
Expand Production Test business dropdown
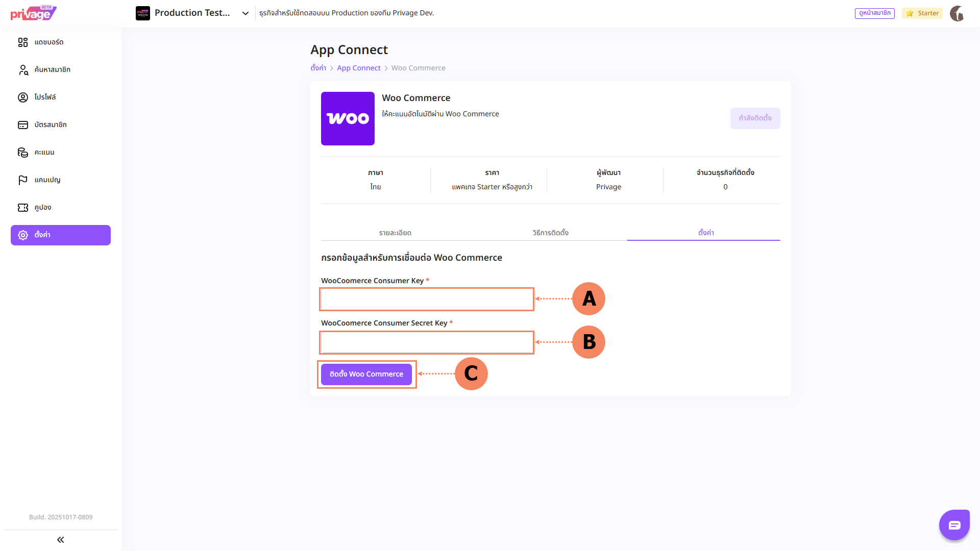[246, 13]
